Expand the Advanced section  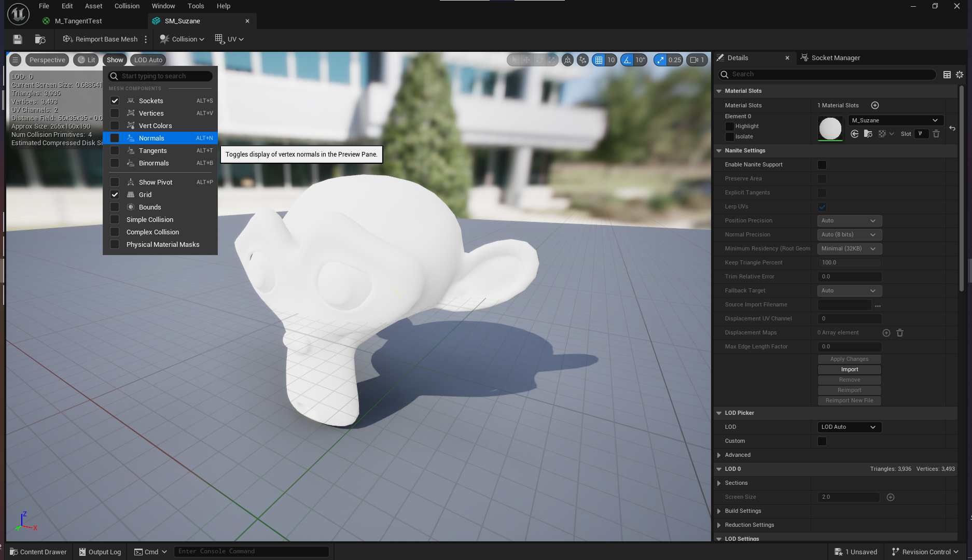pos(719,455)
